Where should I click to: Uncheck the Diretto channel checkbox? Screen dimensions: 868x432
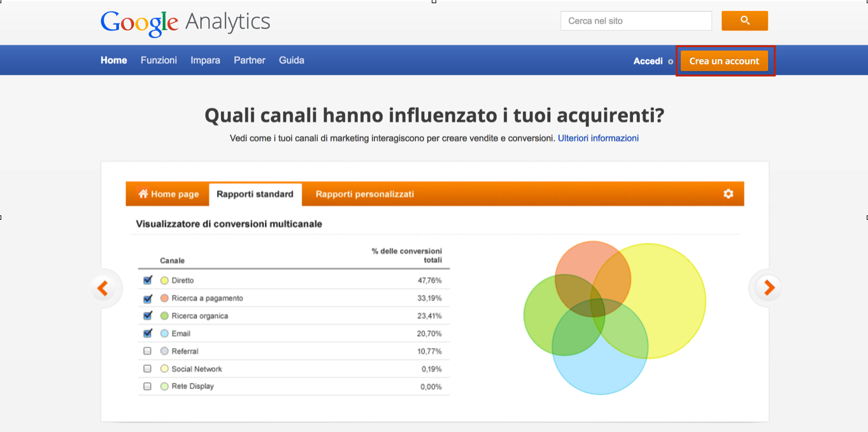[148, 280]
